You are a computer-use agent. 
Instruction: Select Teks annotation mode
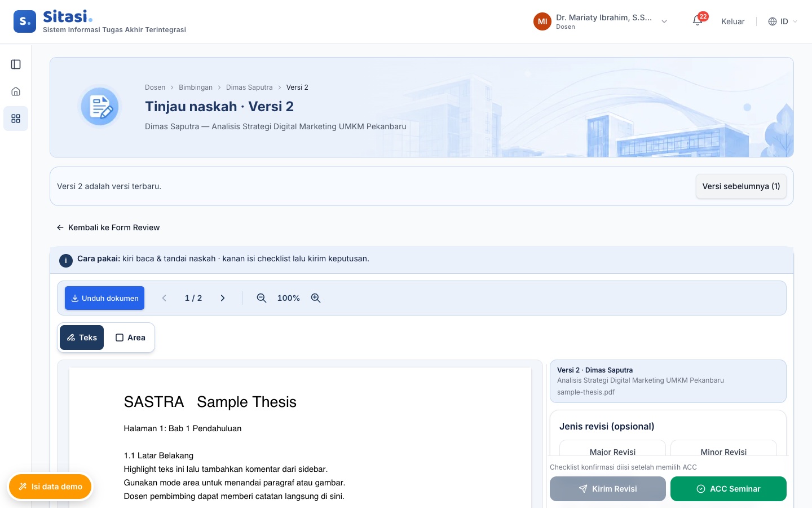click(82, 338)
